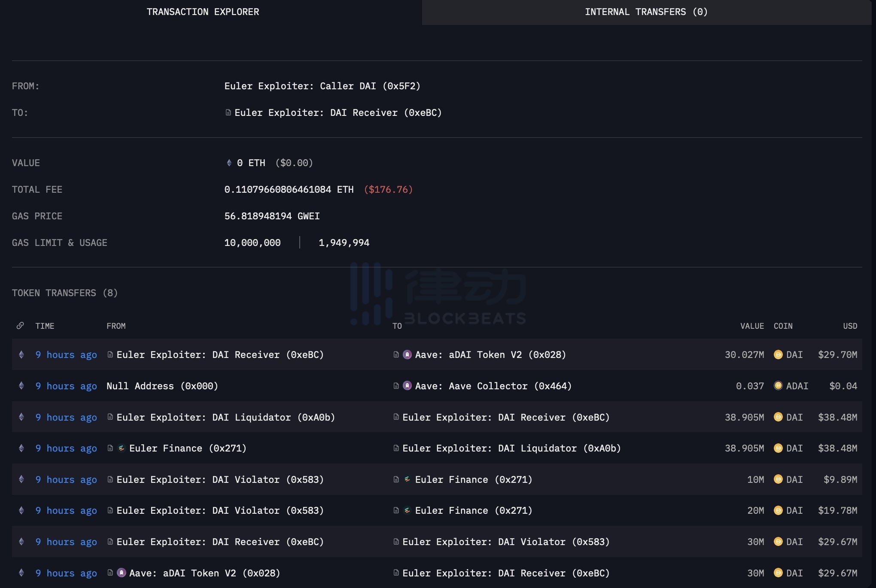The height and width of the screenshot is (588, 876).
Task: Click the DAI coin icon on 10M row
Action: (x=778, y=479)
